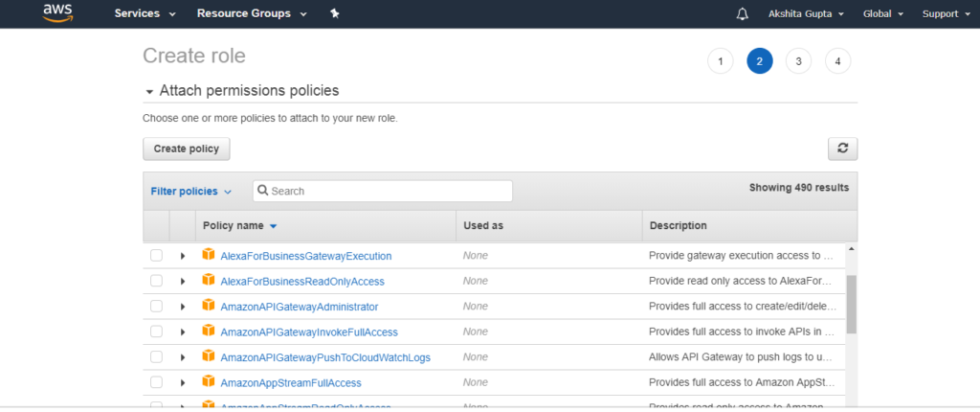Open the AmazonAPIGatewayPushToCloudWatchLogs policy link
The image size is (980, 412).
click(x=325, y=357)
